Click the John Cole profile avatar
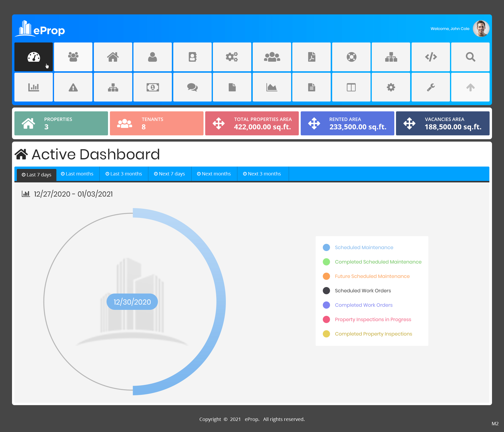 (x=481, y=29)
